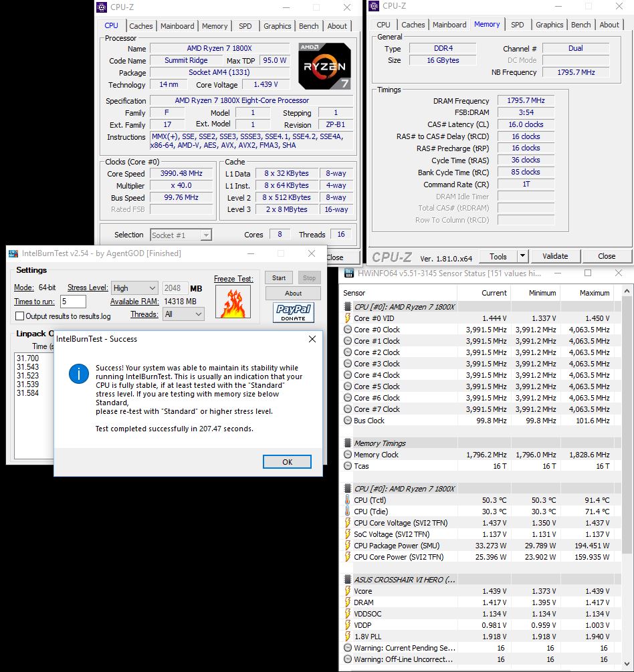
Task: Click the Stop button in IntelBurnTest
Action: pyautogui.click(x=309, y=277)
